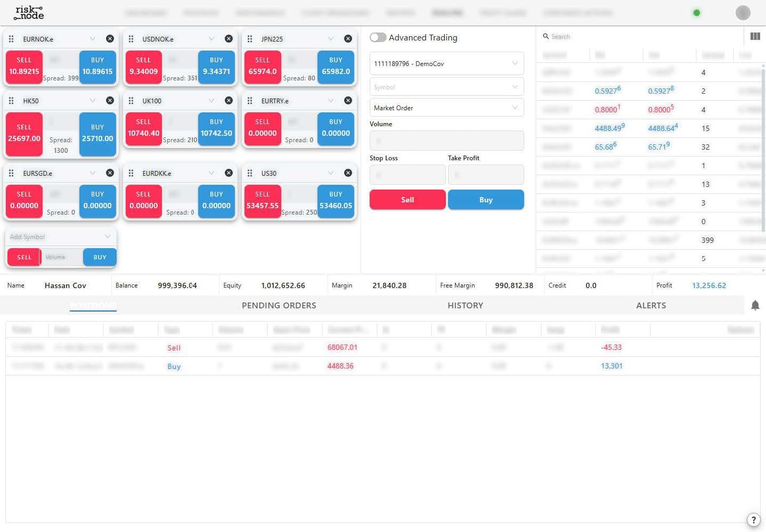Open the History tab
This screenshot has height=532, width=766.
465,305
